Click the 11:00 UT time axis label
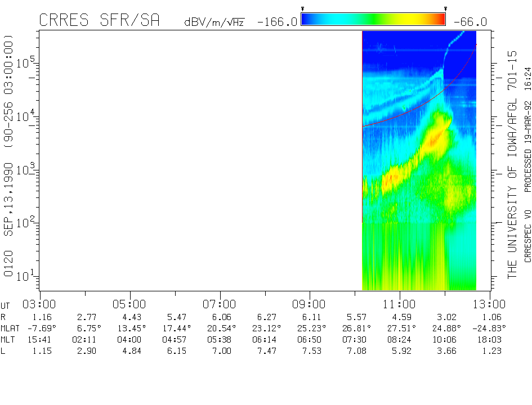 click(x=400, y=304)
